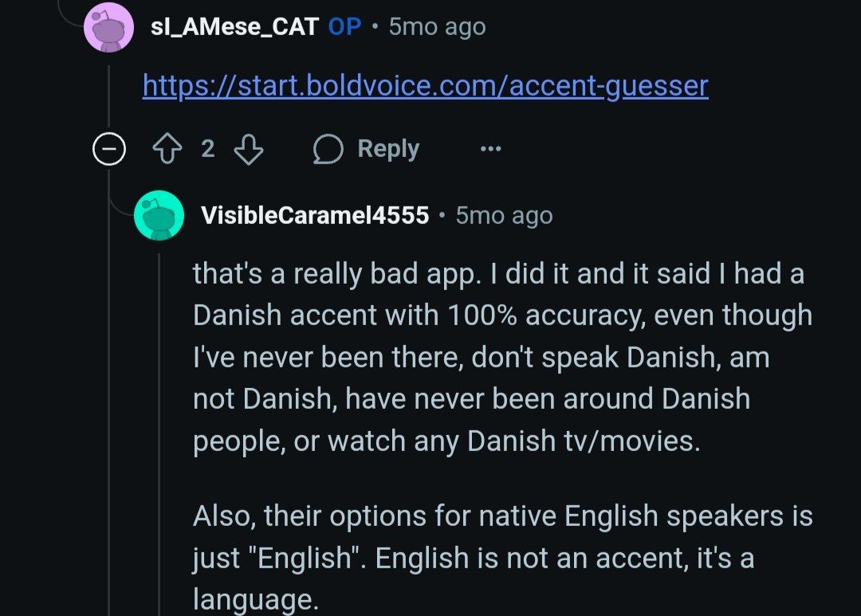Visit the VisibleCaramel4555 username profile
861x616 pixels.
click(315, 215)
